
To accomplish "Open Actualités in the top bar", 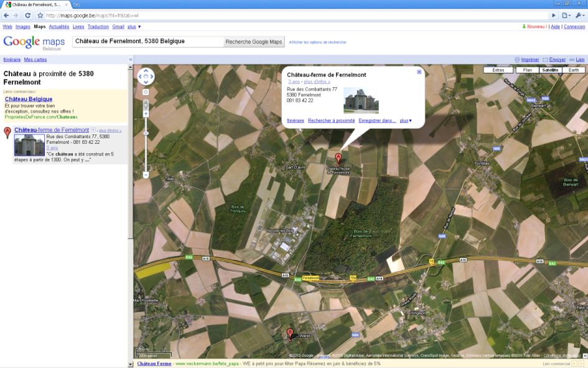I will click(x=59, y=27).
